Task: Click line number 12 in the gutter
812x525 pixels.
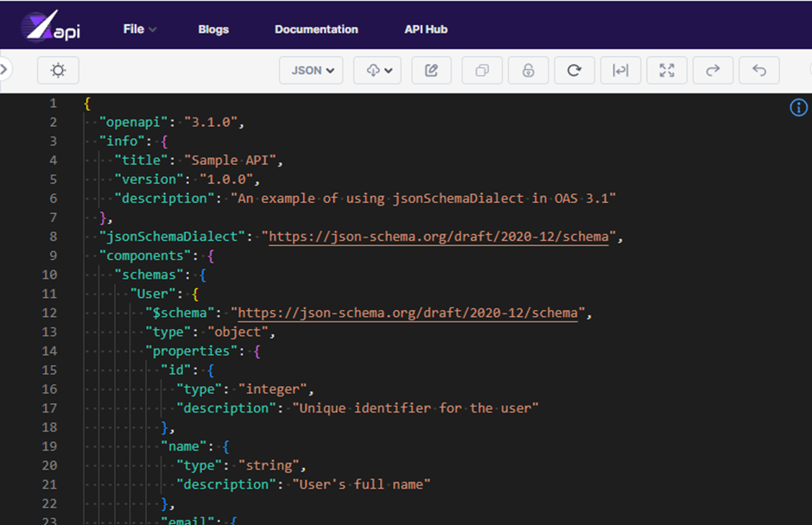Action: pyautogui.click(x=48, y=312)
